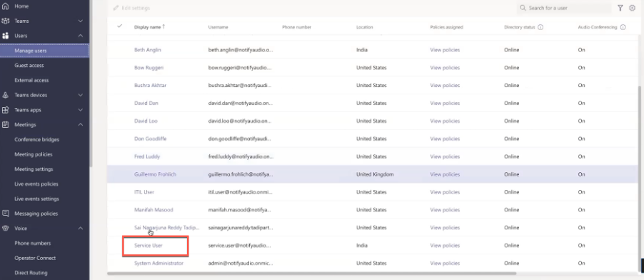Viewport: 644px width, 280px height.
Task: Click the Teams apps icon
Action: point(5,110)
